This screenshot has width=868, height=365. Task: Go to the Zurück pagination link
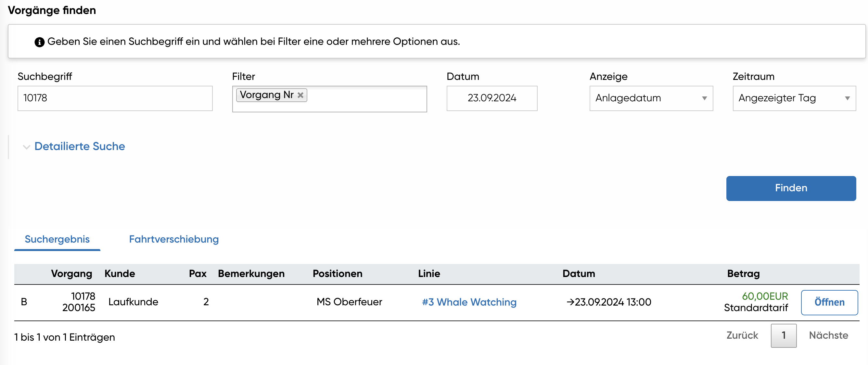click(742, 335)
